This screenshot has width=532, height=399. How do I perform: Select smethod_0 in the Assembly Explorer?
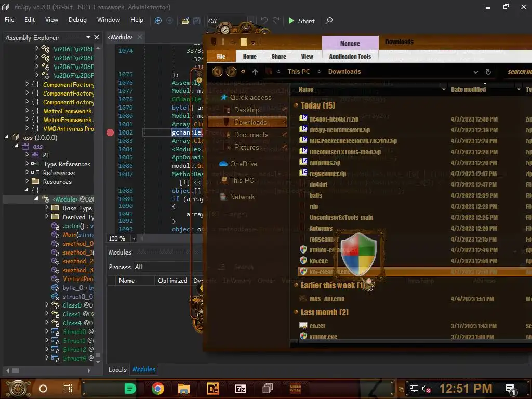point(78,244)
